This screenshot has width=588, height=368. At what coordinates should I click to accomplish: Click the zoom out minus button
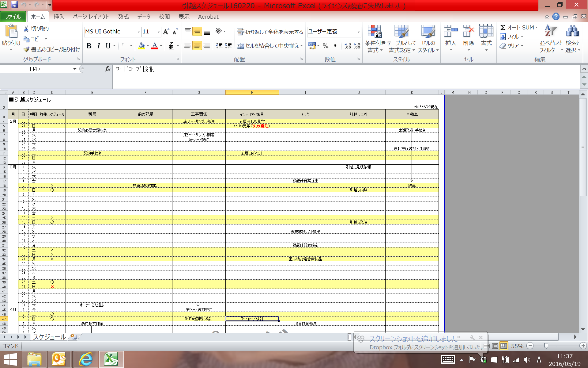[530, 346]
